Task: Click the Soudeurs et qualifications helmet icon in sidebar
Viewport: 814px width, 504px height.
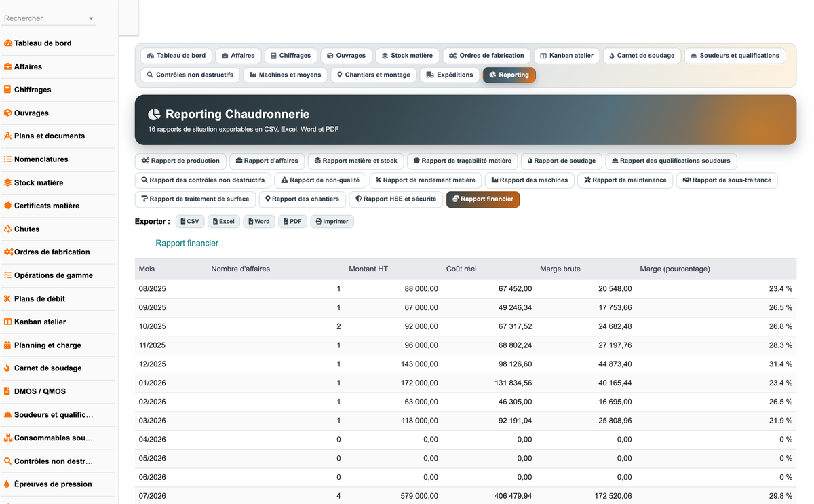Action: pyautogui.click(x=8, y=414)
